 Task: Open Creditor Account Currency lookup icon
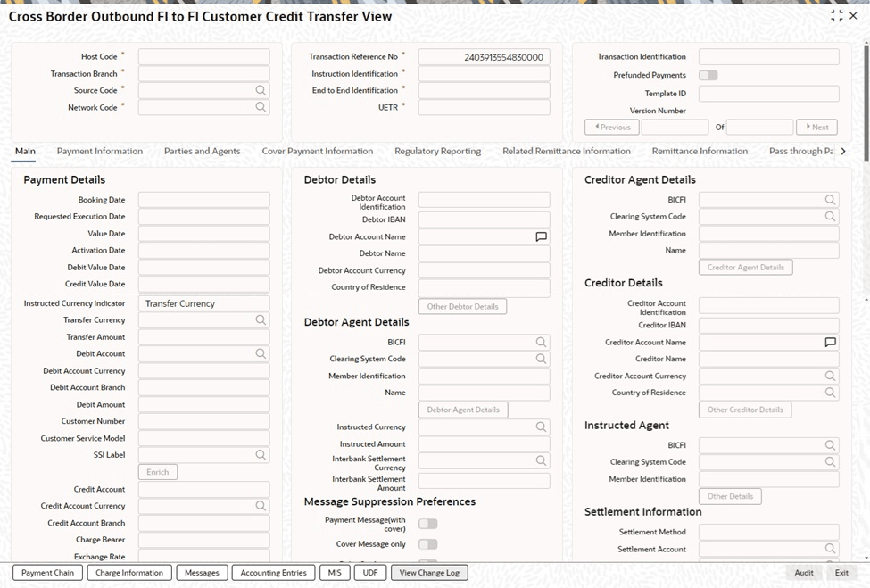coord(830,376)
